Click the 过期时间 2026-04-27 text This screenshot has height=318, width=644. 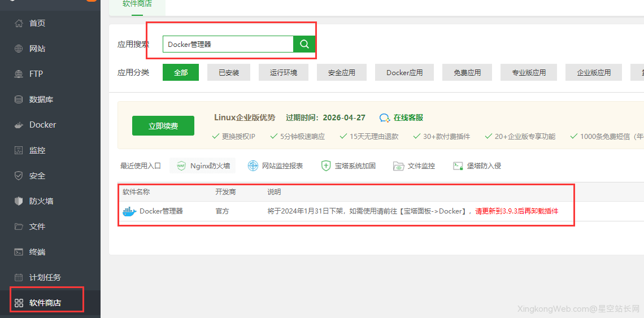[x=326, y=117]
